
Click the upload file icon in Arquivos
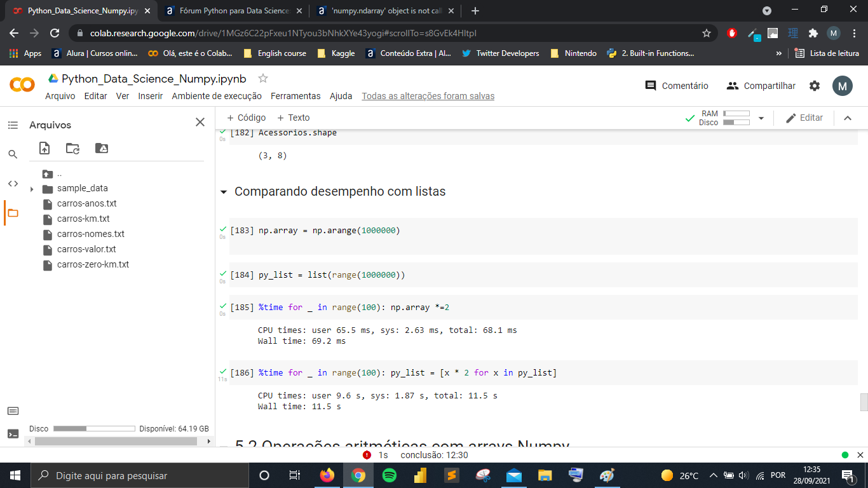44,148
